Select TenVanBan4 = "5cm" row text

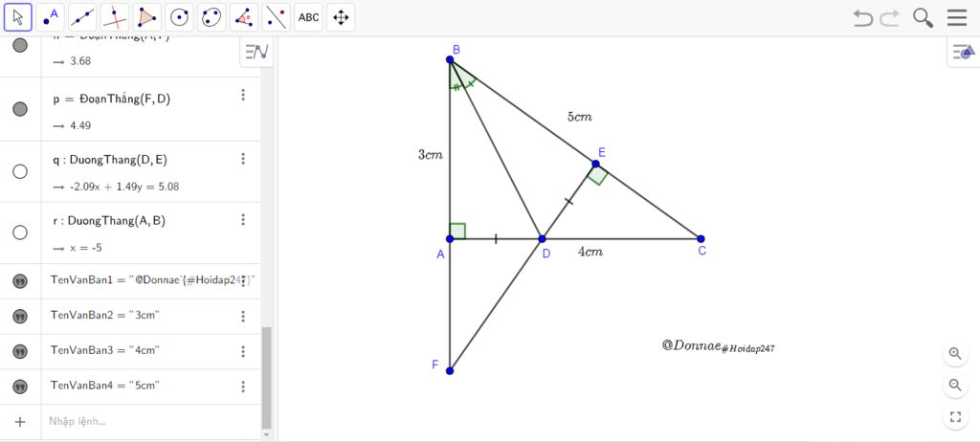coord(105,386)
